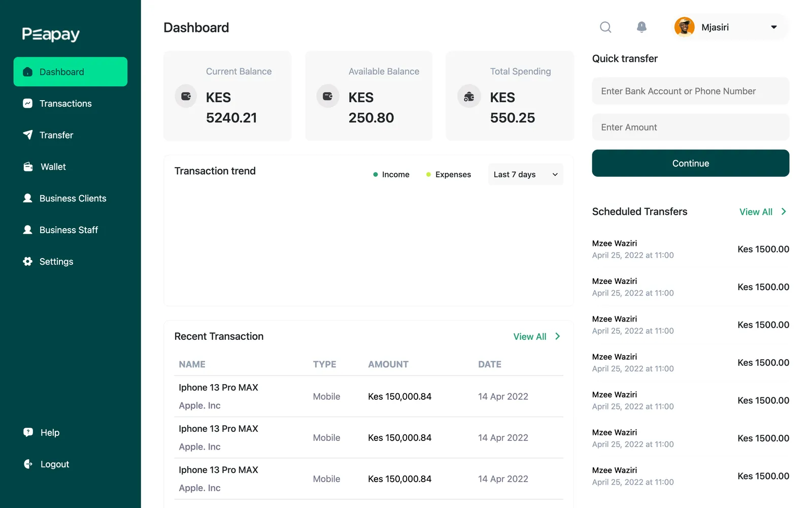Select Business Clients in the sidebar
Viewport: 812px width, 508px height.
[x=71, y=198]
